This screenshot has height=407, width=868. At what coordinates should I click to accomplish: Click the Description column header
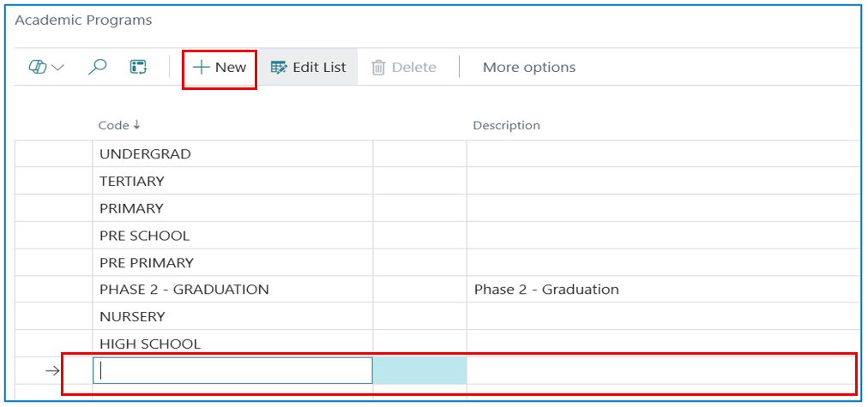[506, 126]
